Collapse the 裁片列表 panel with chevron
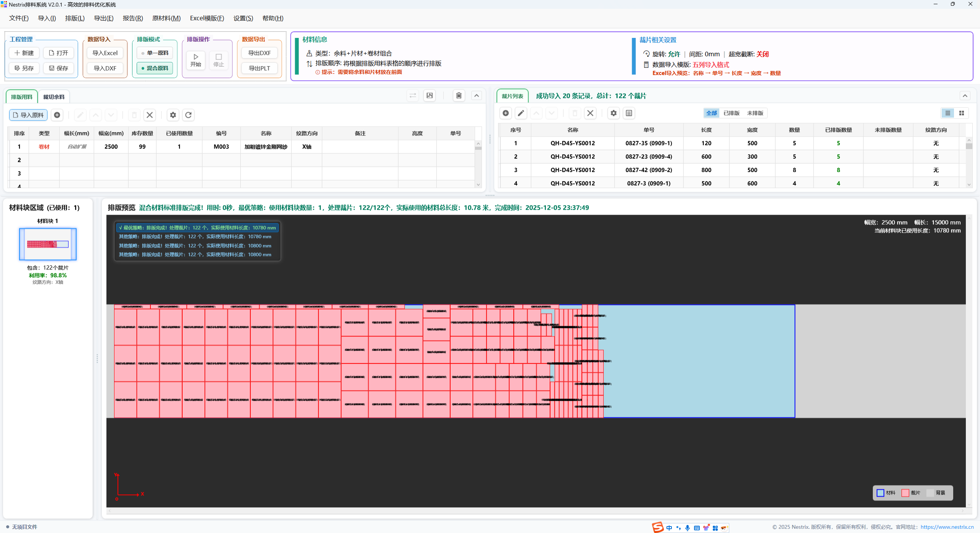The image size is (980, 533). coord(965,96)
